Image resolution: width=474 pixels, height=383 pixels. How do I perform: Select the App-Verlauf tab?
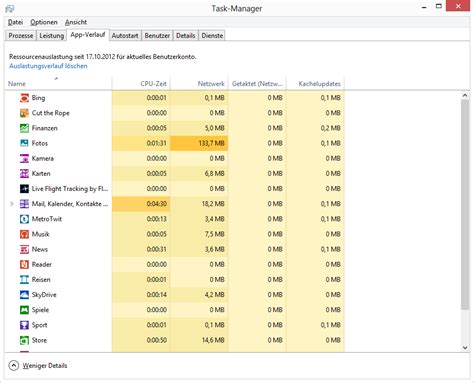tap(88, 35)
